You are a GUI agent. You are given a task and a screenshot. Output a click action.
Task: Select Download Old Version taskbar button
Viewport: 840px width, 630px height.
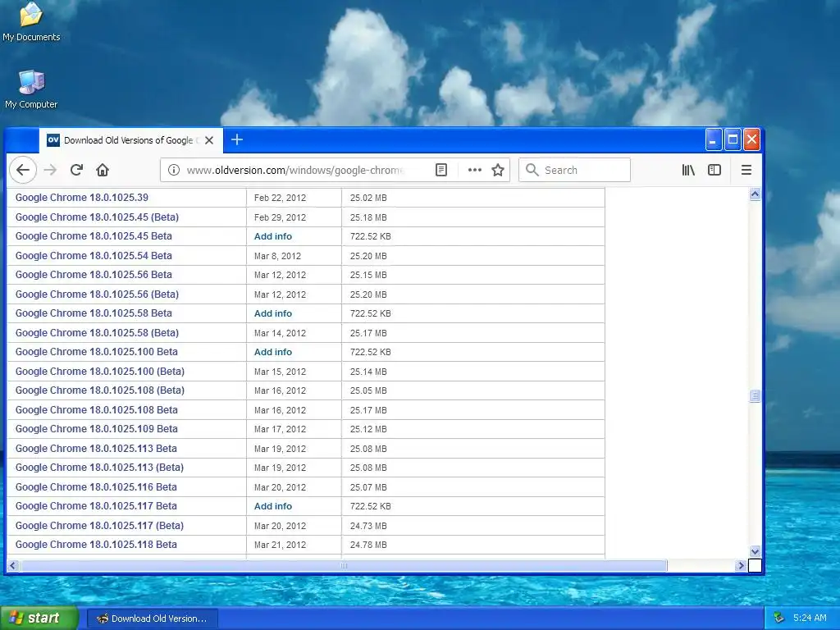pyautogui.click(x=152, y=619)
